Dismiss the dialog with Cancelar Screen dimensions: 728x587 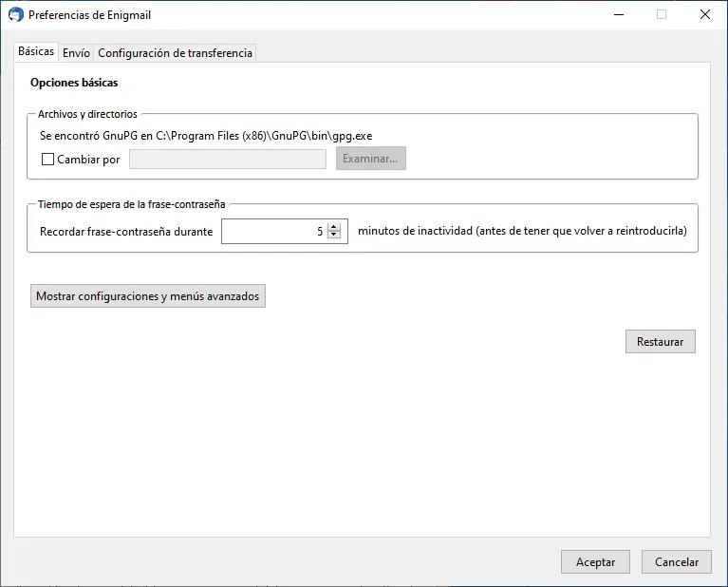(x=676, y=562)
